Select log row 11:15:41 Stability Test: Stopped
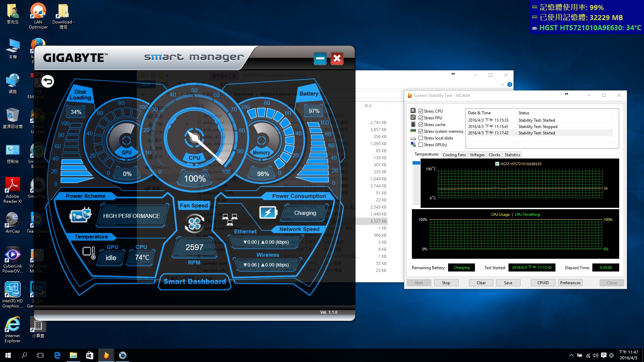The image size is (644, 362). [x=540, y=127]
